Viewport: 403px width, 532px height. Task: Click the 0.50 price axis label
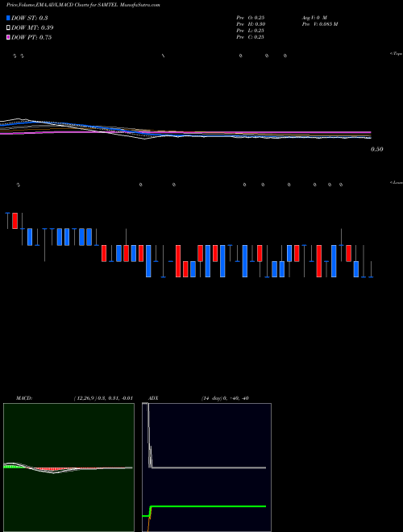tap(377, 149)
